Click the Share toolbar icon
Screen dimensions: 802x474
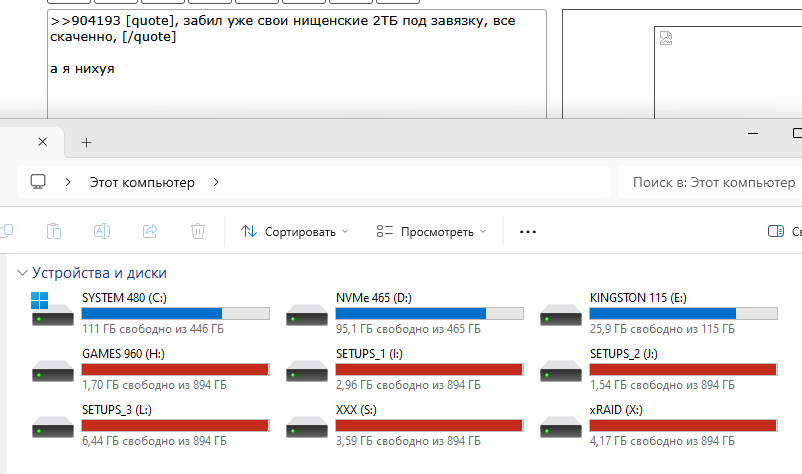[x=150, y=231]
